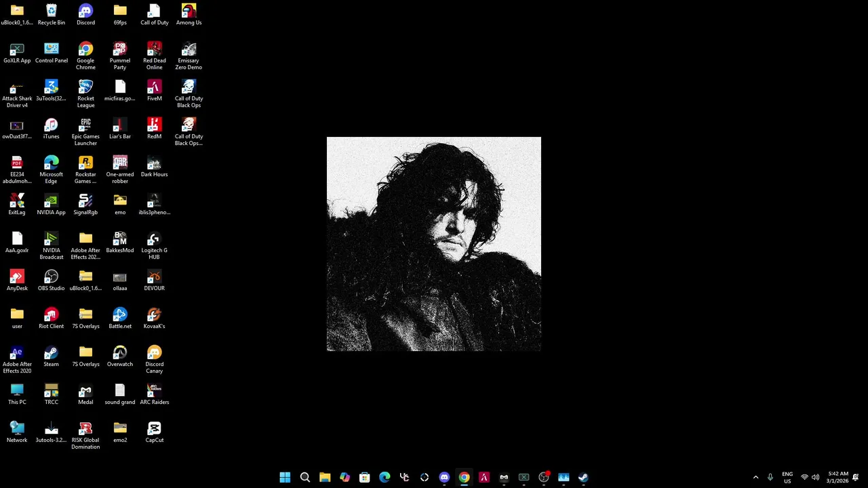
Task: Select the Among Us desktop icon
Action: coord(189,15)
